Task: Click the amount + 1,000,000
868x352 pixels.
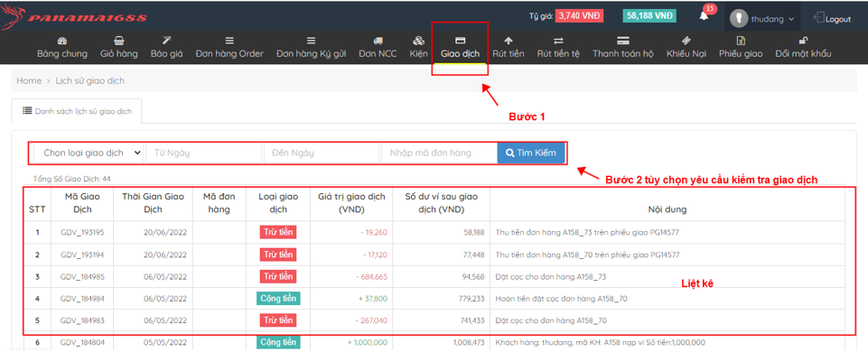Action: click(x=368, y=342)
